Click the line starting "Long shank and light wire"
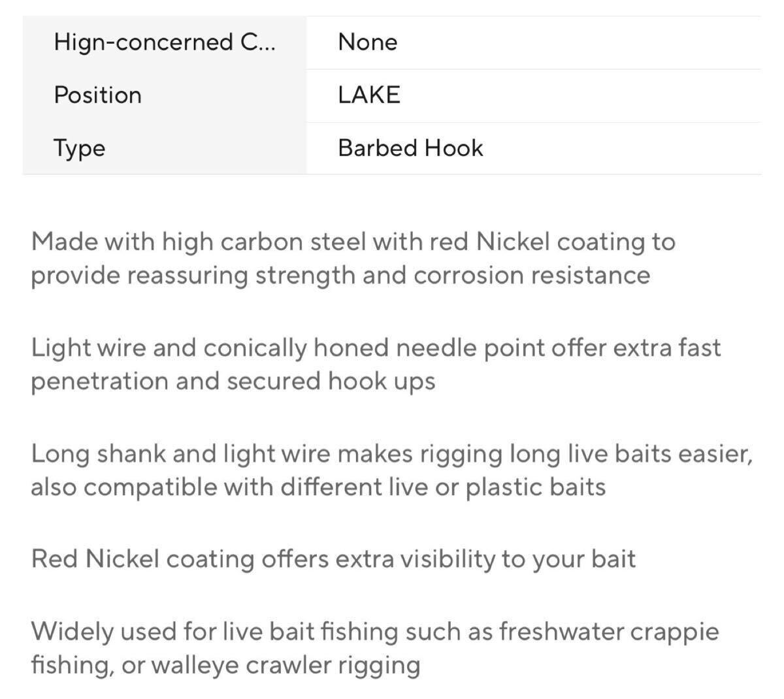This screenshot has height=699, width=784. (391, 453)
